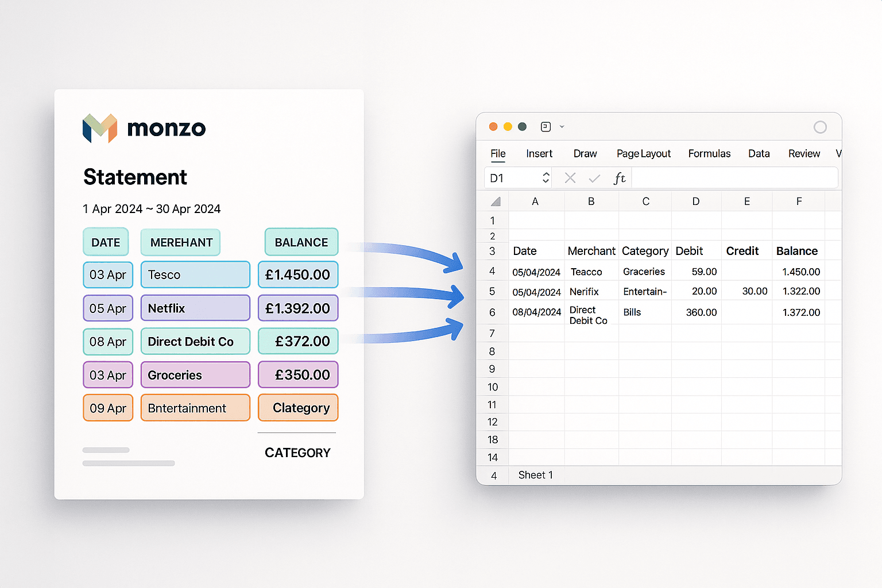Screen dimensions: 882x588
Task: Open the Review tab
Action: pos(804,153)
